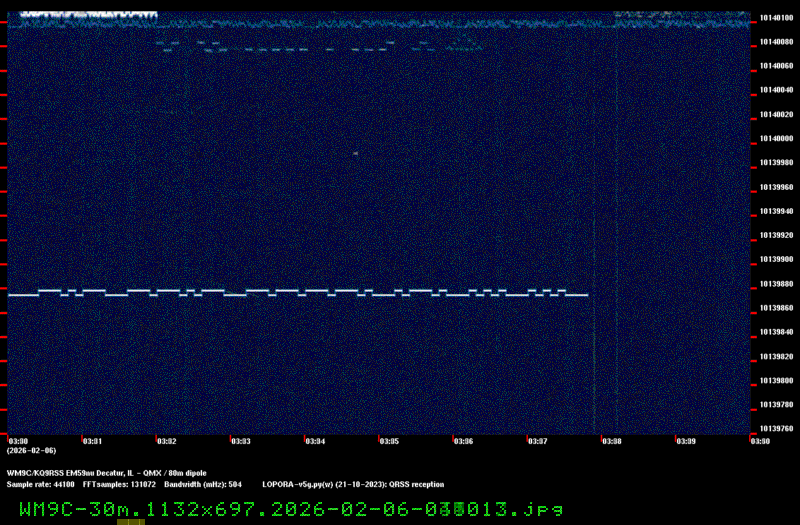Click the 03:31 time axis label
The width and height of the screenshot is (800, 525).
point(91,441)
